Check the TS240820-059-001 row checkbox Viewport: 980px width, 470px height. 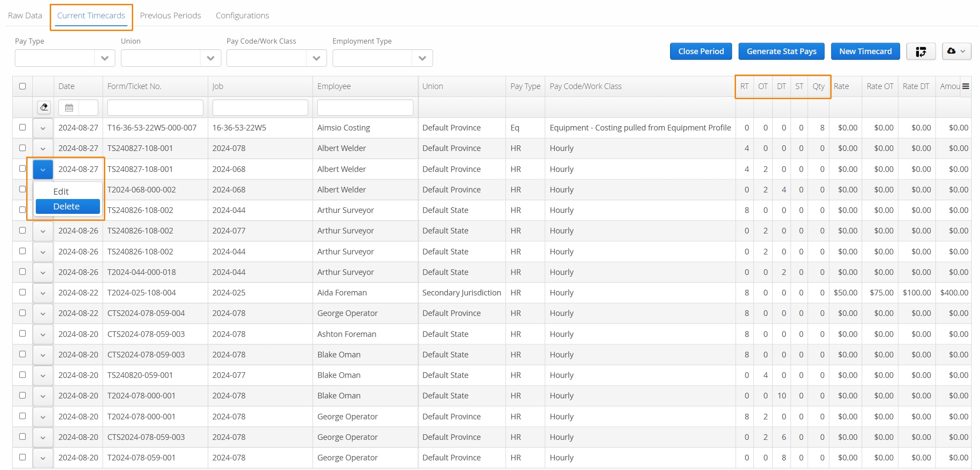click(22, 375)
